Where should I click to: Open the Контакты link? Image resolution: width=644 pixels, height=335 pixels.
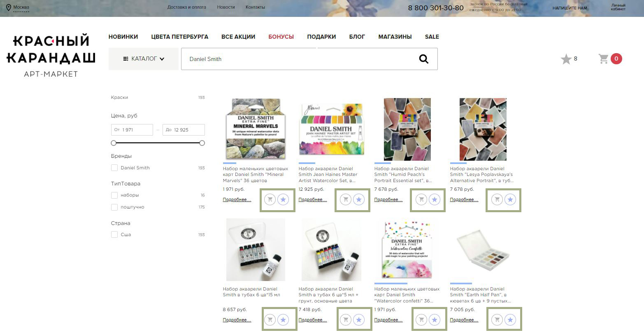click(255, 7)
